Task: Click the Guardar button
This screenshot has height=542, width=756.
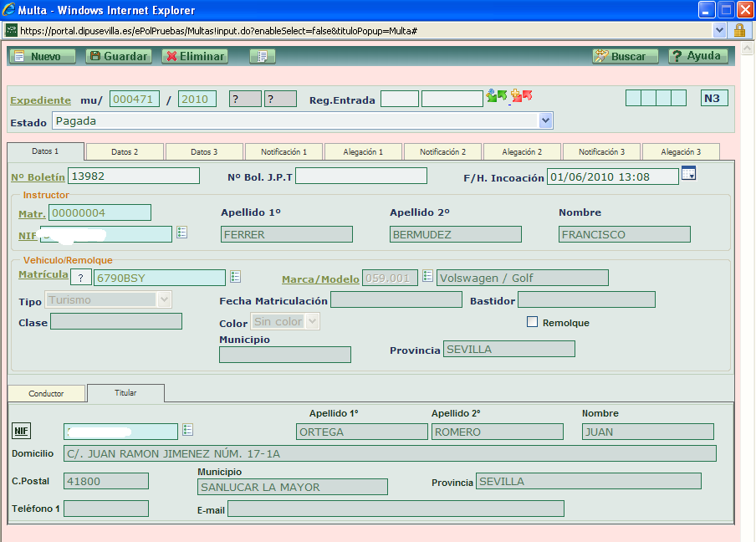Action: click(x=118, y=56)
